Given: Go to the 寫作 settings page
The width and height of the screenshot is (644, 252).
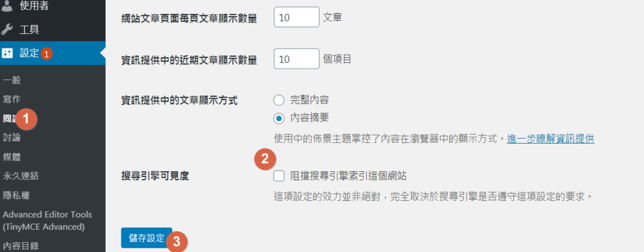Looking at the screenshot, I should point(12,99).
